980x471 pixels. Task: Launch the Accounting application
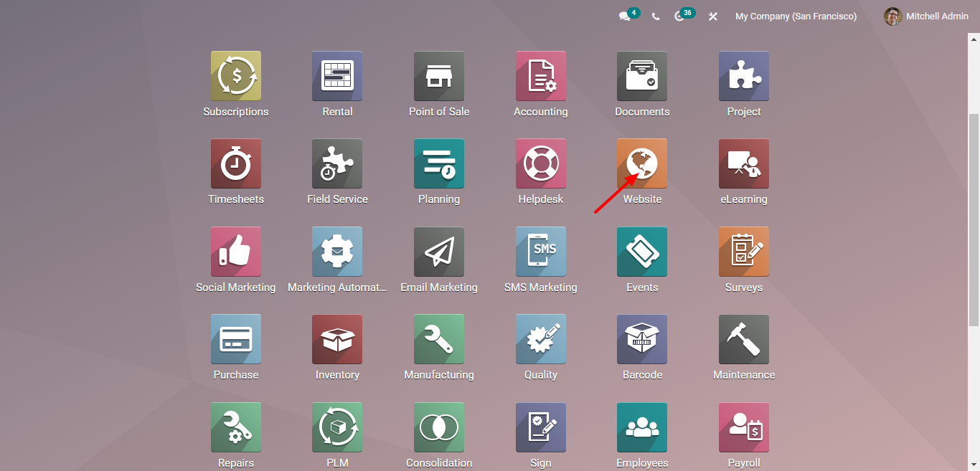(x=540, y=76)
